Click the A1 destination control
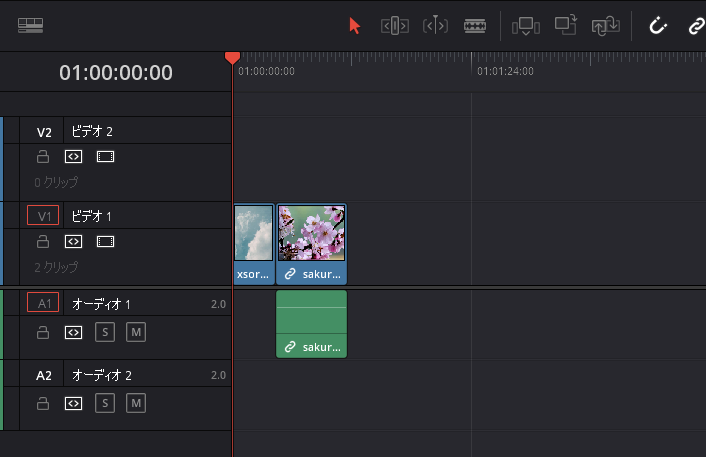706x457 pixels. tap(43, 303)
